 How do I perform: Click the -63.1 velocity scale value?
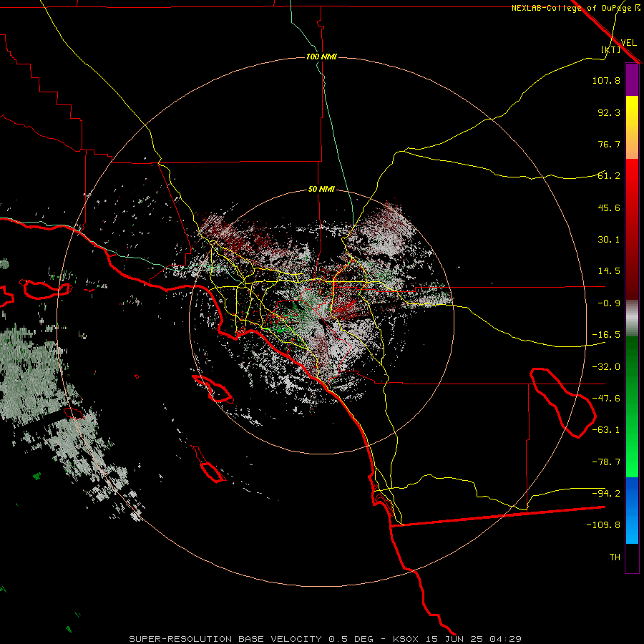tap(606, 430)
